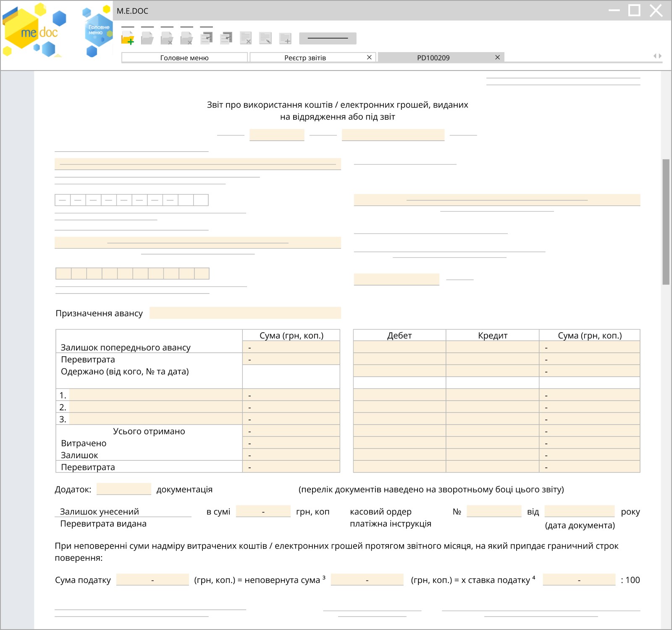The width and height of the screenshot is (672, 630).
Task: Click the add document icon with plus sign
Action: 285,38
